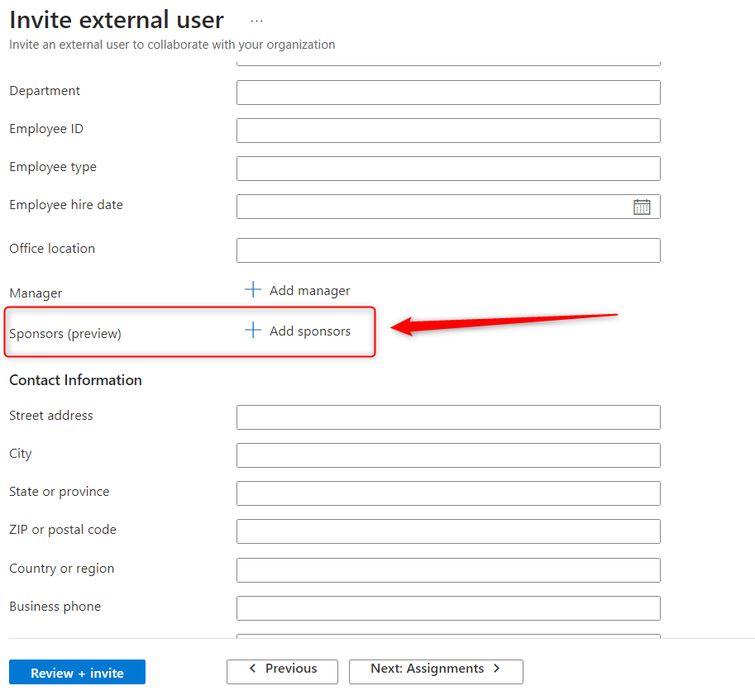Screen dimensions: 755x700
Task: Click the Next: Assignments right chevron
Action: 496,669
